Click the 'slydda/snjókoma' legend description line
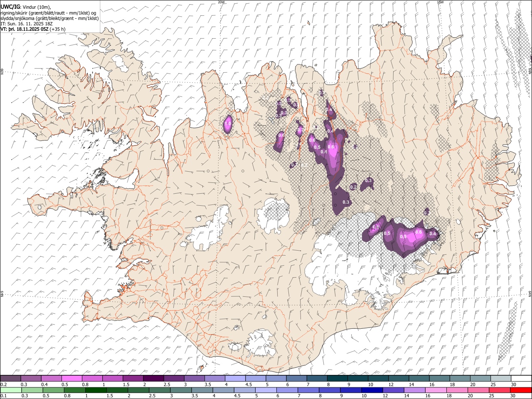Image resolution: width=532 pixels, height=399 pixels. pyautogui.click(x=49, y=18)
